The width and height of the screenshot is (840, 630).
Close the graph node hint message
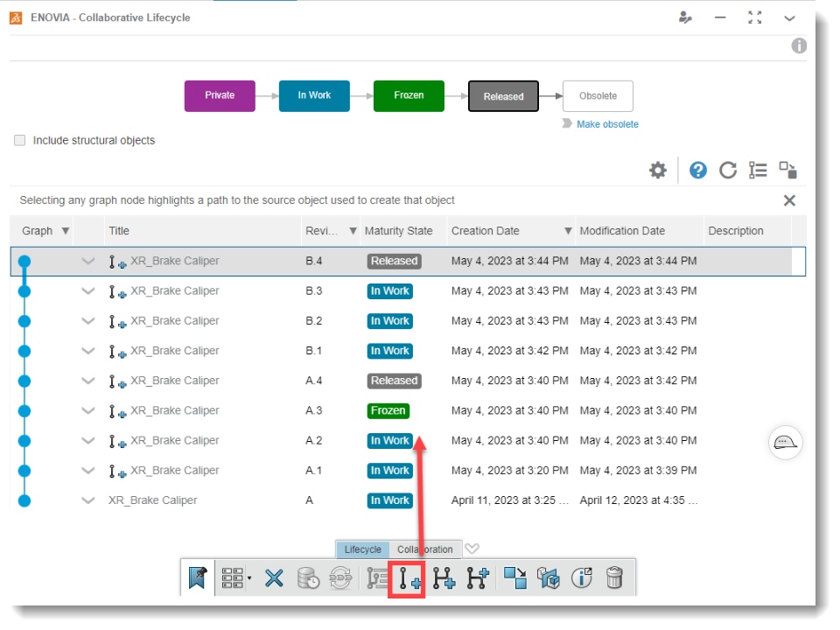tap(789, 200)
